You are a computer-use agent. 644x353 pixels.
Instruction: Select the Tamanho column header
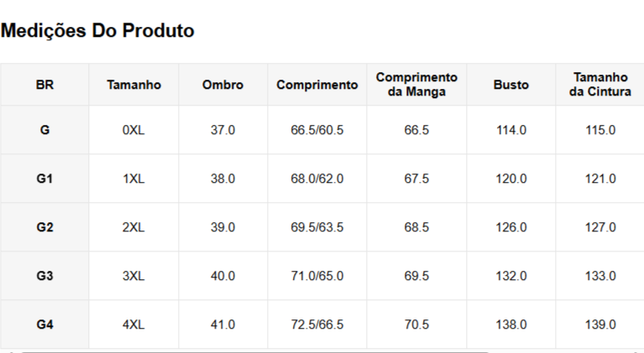tap(134, 85)
